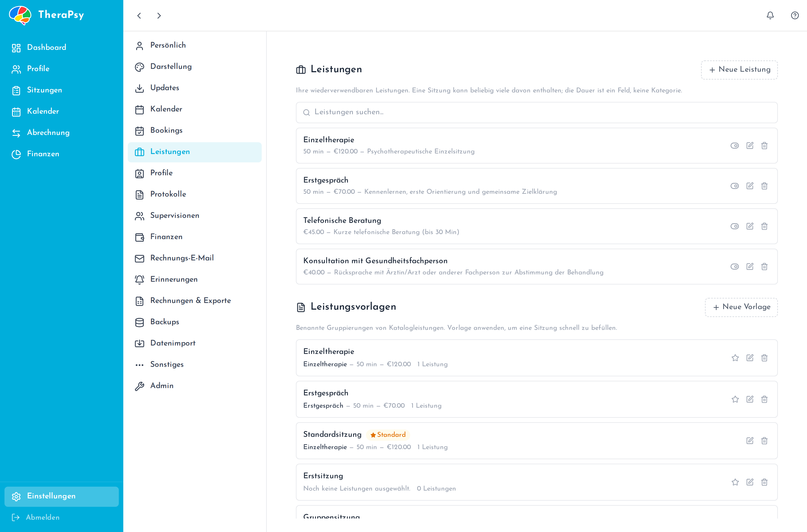Viewport: 807px width, 532px height.
Task: Edit the Konsultation mit Gesundheitsfachperson service
Action: click(750, 267)
